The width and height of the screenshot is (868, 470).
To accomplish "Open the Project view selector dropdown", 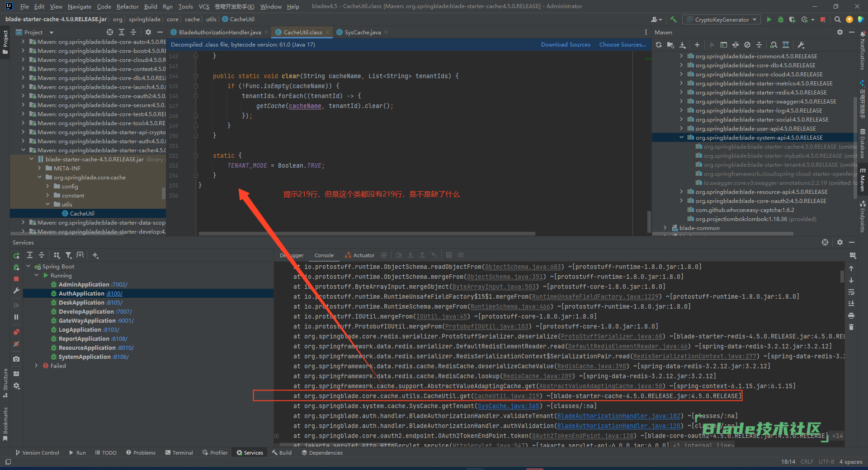I will coord(35,32).
